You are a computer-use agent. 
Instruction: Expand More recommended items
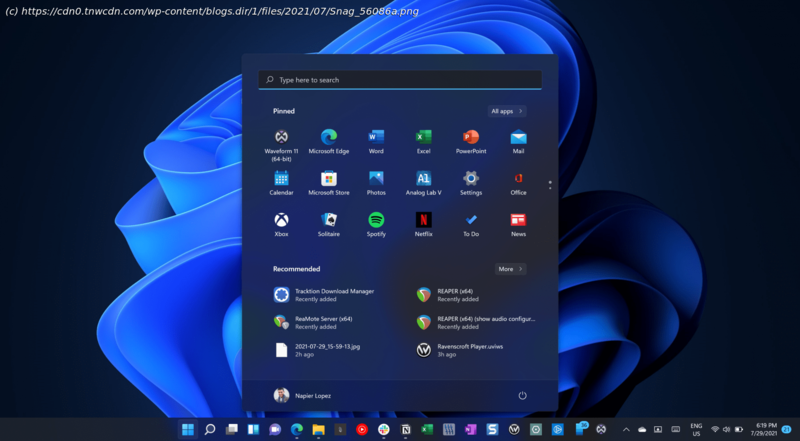click(510, 269)
